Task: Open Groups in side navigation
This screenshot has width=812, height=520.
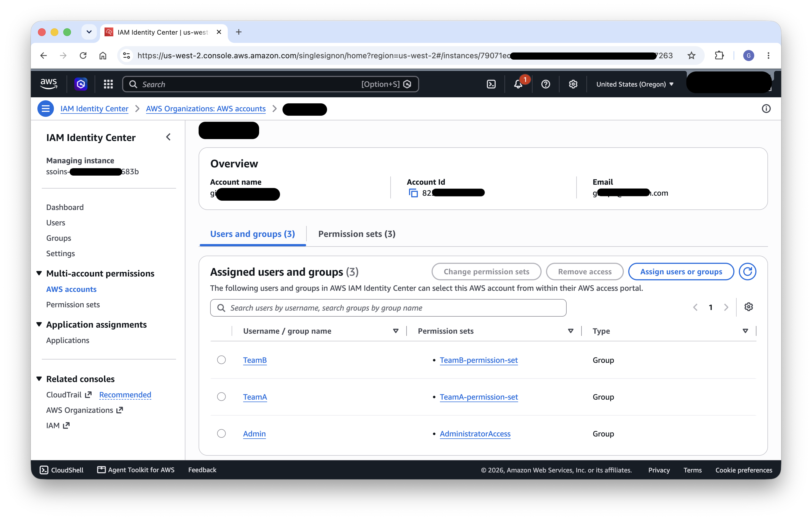Action: (59, 238)
